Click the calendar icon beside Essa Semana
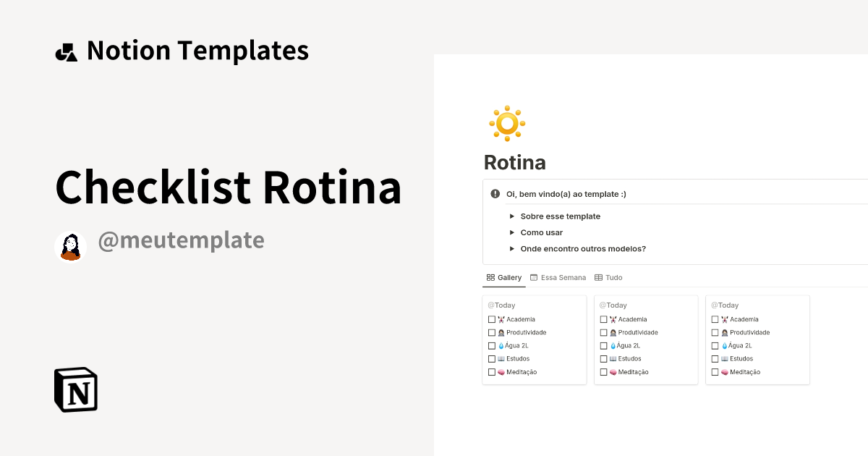This screenshot has height=456, width=868. (533, 277)
